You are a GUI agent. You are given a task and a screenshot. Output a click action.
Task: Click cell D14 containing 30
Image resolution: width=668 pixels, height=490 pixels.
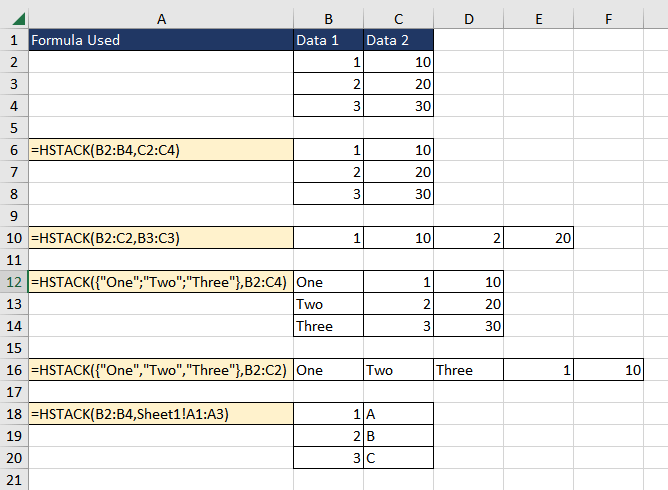click(x=468, y=326)
